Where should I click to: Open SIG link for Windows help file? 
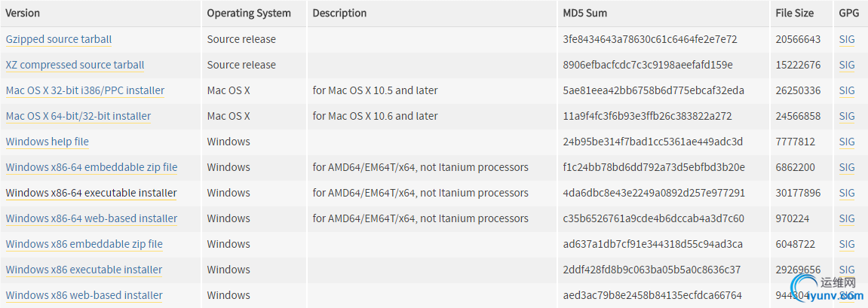point(847,142)
